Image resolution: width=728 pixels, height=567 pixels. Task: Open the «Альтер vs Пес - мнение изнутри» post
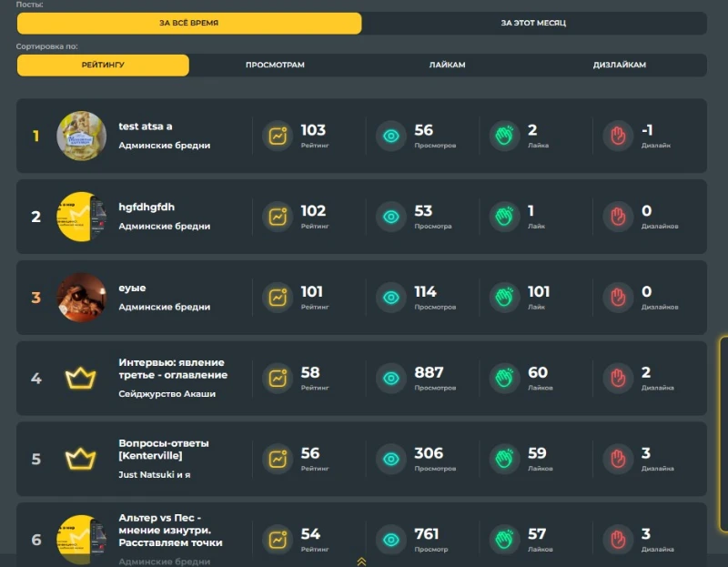point(170,531)
